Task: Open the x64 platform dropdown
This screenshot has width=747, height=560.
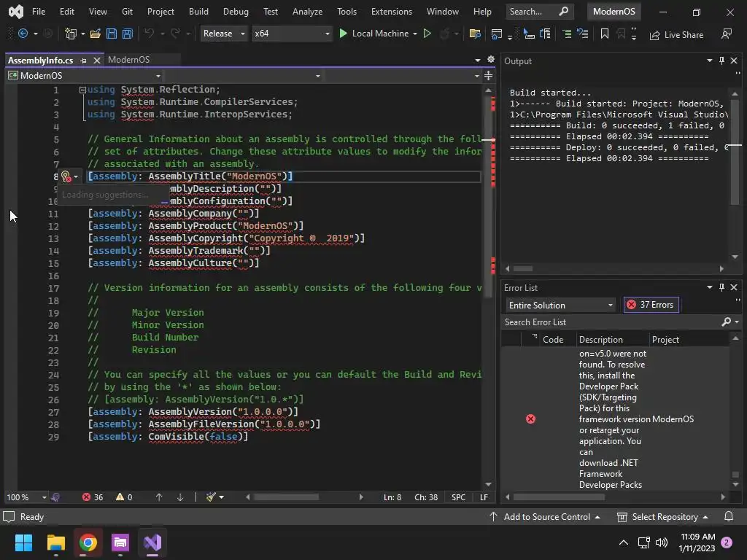Action: point(291,34)
